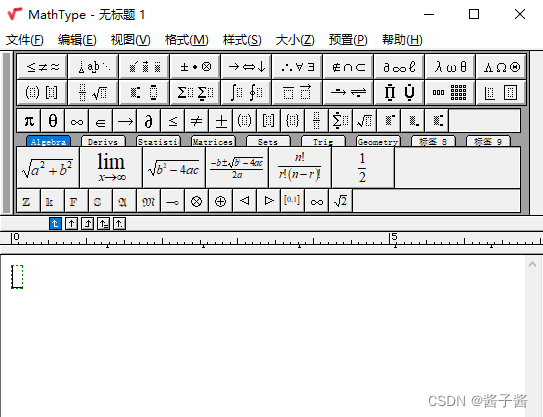Switch to the 标签 8 tab
Image resolution: width=543 pixels, height=417 pixels.
(x=433, y=141)
